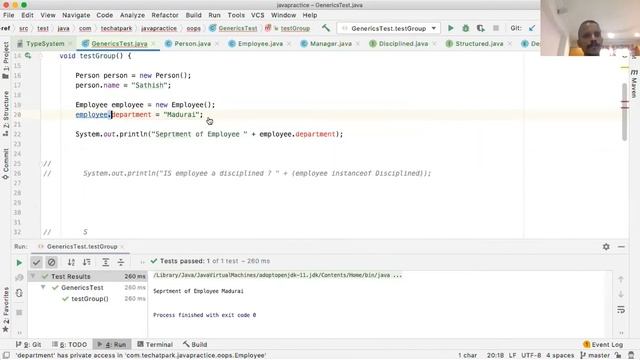This screenshot has width=640, height=360.
Task: Collapse the GenericsTest tree node
Action: 43,287
